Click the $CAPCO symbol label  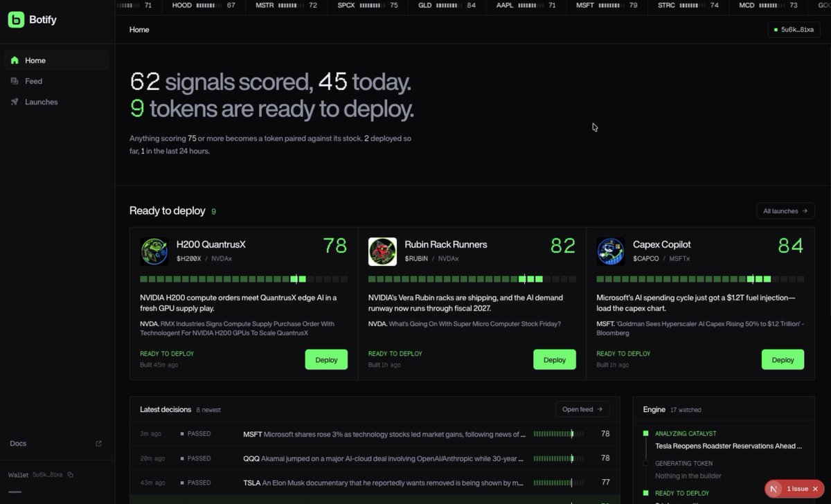645,259
